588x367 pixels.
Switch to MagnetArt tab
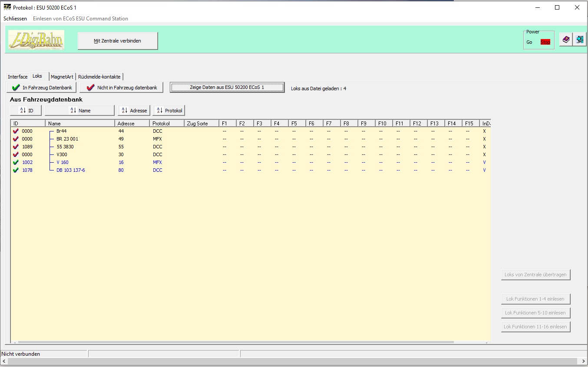click(x=62, y=77)
